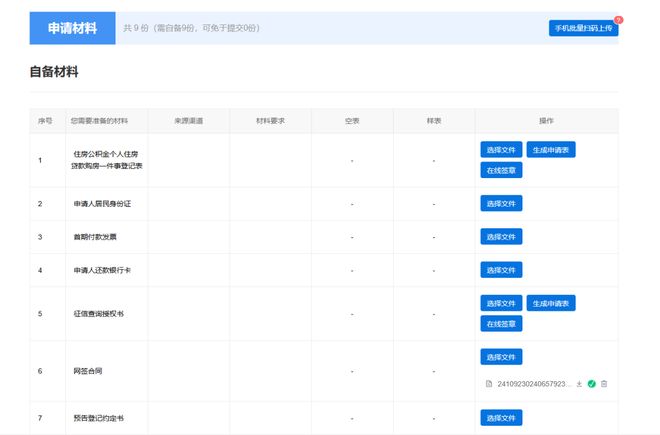Click the green upload success checkmark
The image size is (660, 435).
(x=591, y=383)
